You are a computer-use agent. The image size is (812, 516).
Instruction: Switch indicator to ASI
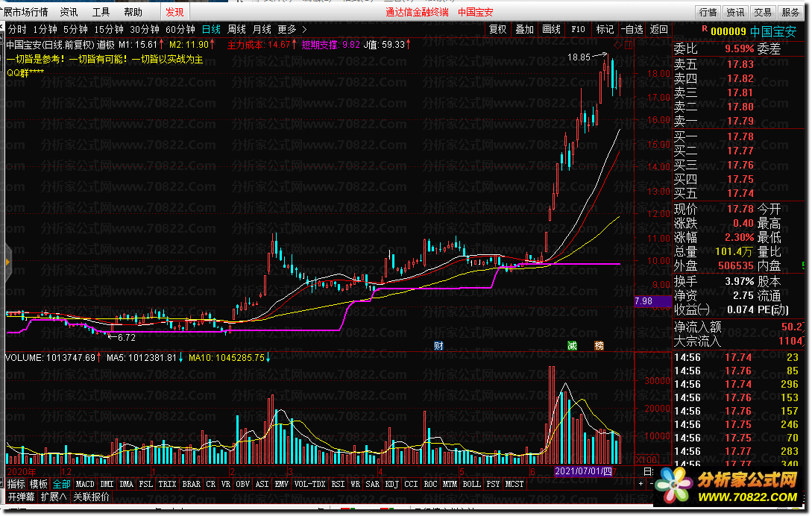click(262, 484)
